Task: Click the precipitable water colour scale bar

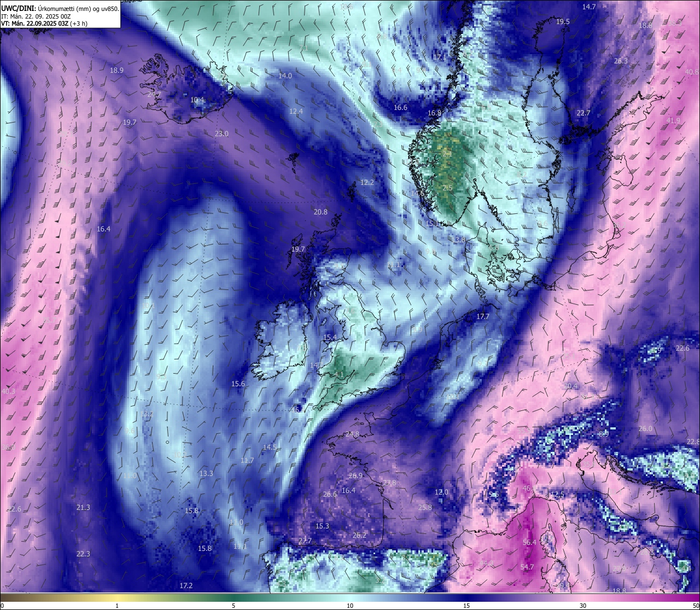Action: click(x=350, y=597)
